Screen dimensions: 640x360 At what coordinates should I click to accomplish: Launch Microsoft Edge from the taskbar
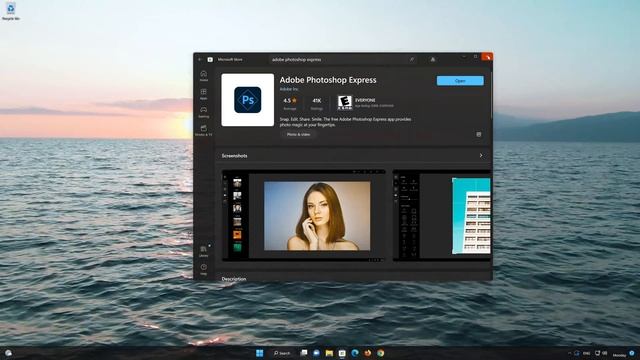click(355, 353)
